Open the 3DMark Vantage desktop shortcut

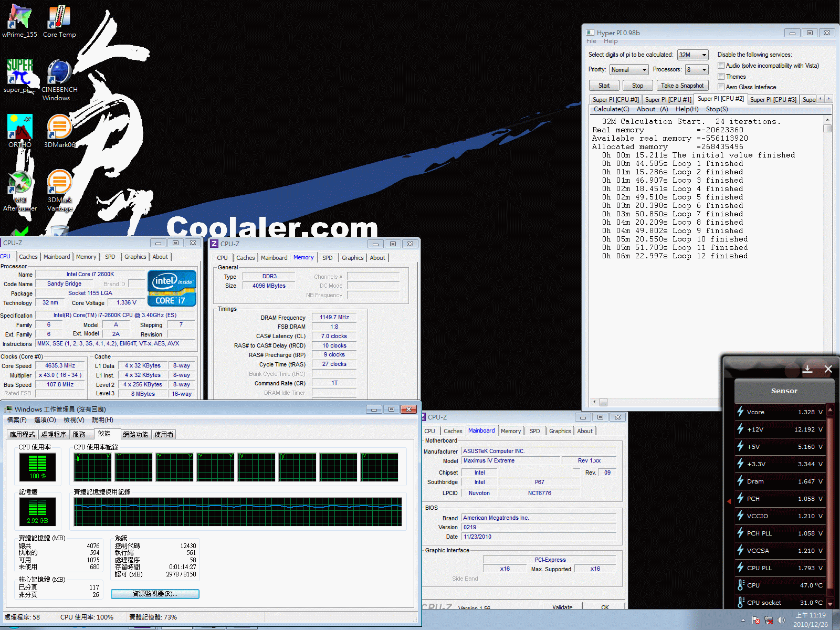tap(59, 191)
